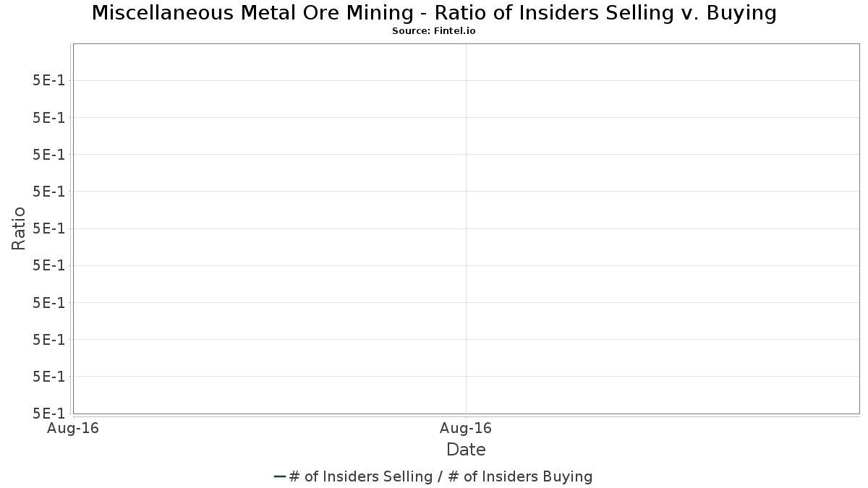The height and width of the screenshot is (488, 868).
Task: Select the Ratio y-axis label
Action: coord(19,228)
